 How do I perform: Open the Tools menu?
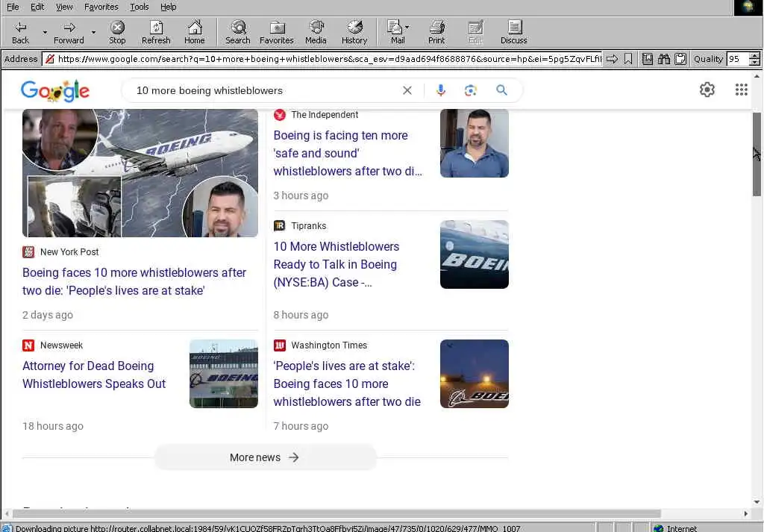pyautogui.click(x=140, y=7)
